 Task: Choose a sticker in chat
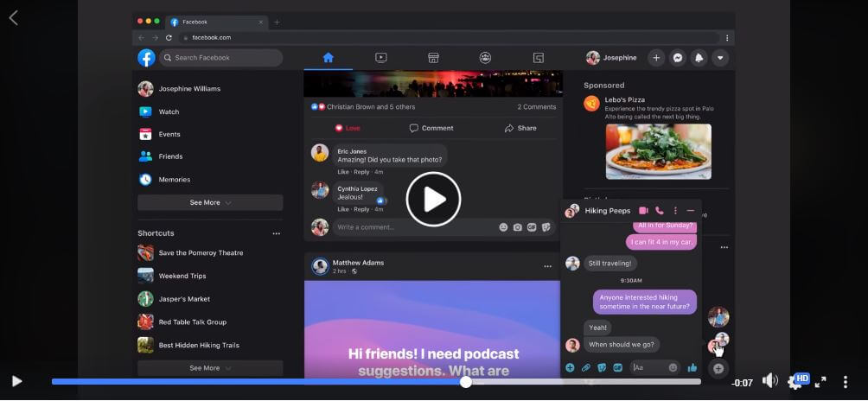(x=602, y=368)
